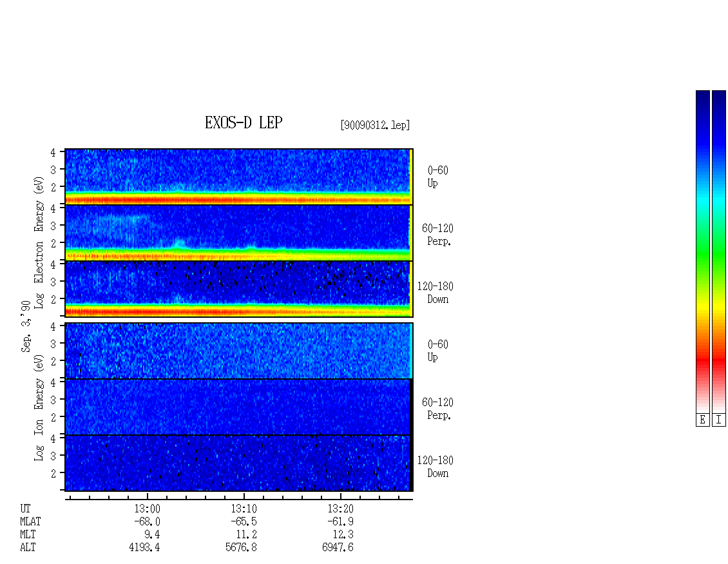Click the ion 120-180 Down spectrogram panel

tap(238, 463)
